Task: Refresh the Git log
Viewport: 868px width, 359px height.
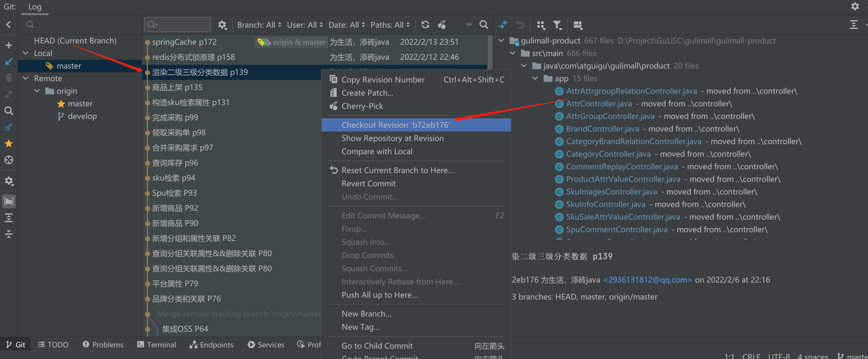Action: tap(425, 25)
